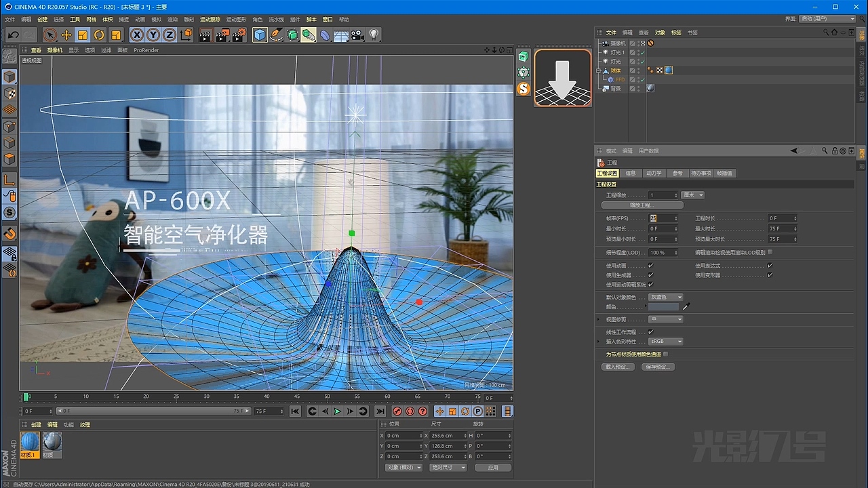Open the 渲染 menu
This screenshot has height=488, width=868.
(172, 20)
